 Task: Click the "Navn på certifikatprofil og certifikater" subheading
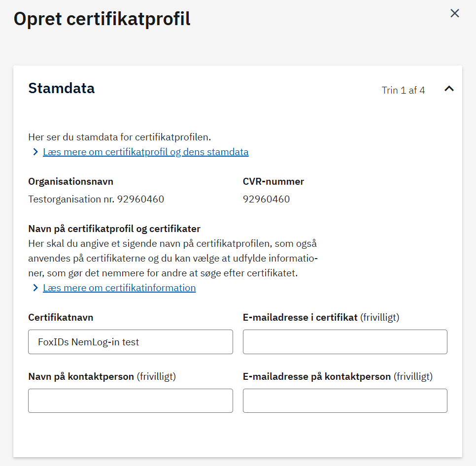(x=114, y=229)
